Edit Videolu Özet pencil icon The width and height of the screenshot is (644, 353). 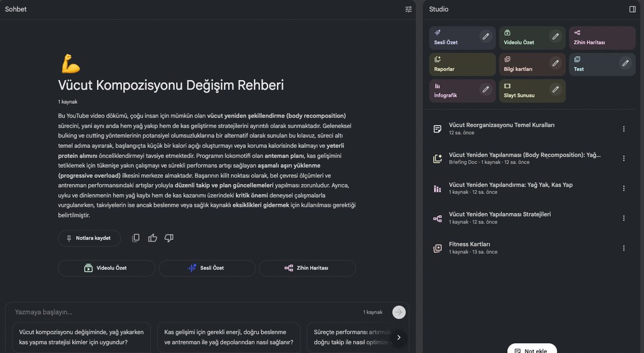pos(555,37)
